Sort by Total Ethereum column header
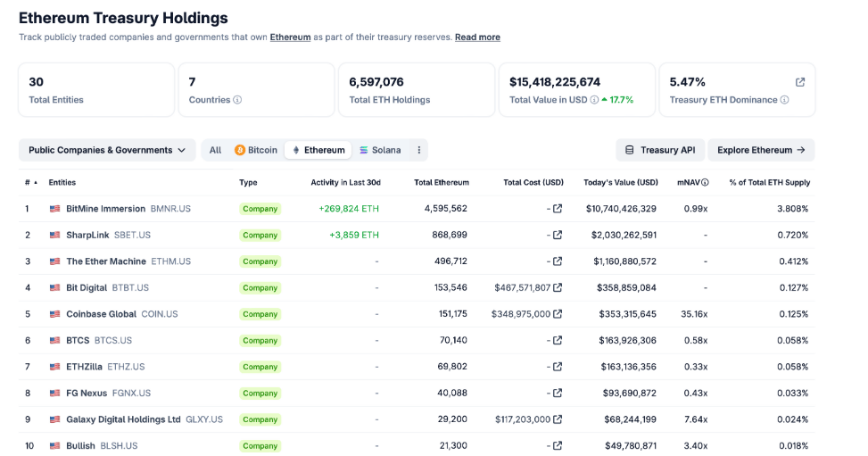The height and width of the screenshot is (456, 868). (442, 182)
